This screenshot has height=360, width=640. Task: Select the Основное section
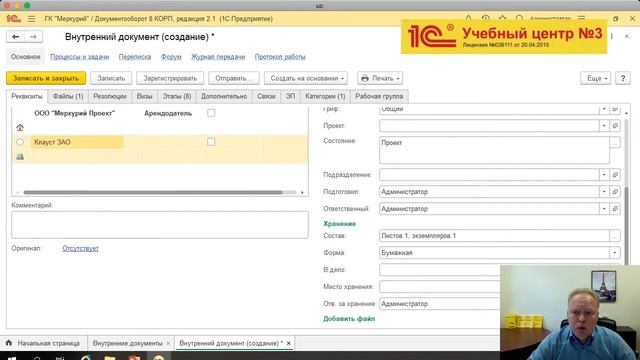pyautogui.click(x=25, y=57)
